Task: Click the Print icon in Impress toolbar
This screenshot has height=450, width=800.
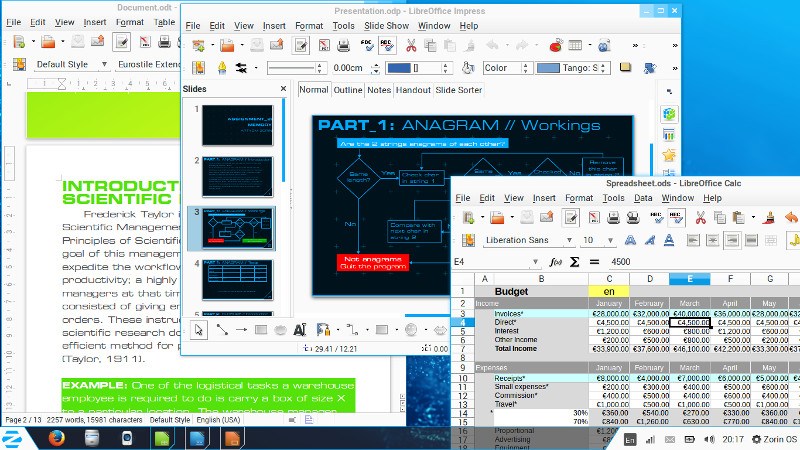Action: [343, 45]
